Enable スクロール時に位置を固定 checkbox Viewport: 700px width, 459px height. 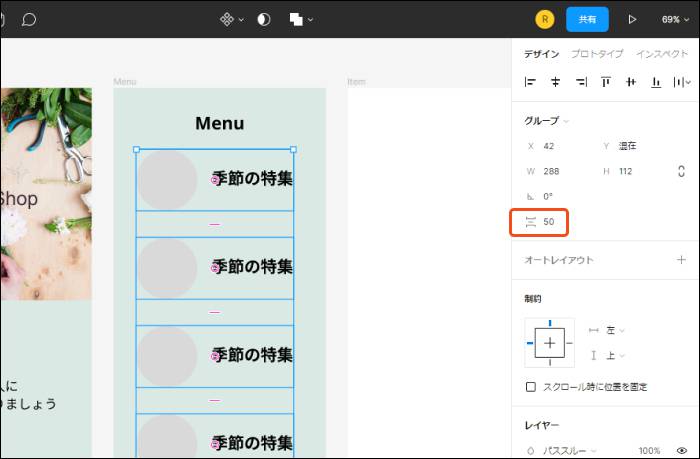tap(531, 387)
